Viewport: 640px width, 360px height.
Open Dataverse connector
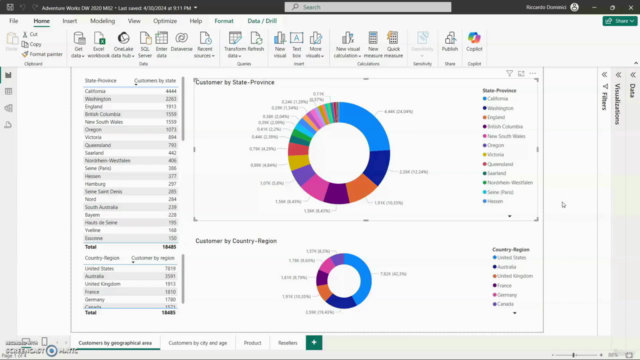tap(182, 42)
